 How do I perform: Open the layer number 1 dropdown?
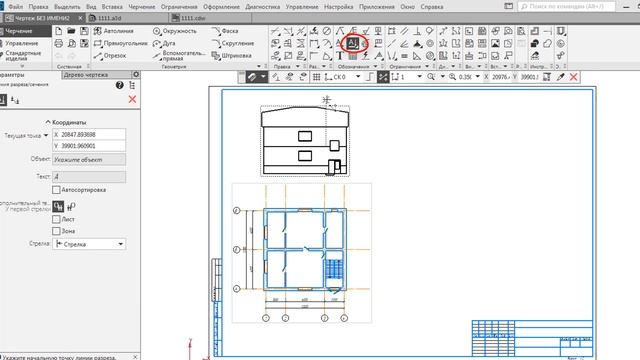(419, 77)
